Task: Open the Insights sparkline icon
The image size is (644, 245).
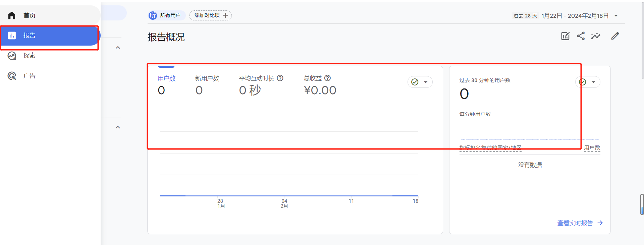Action: (x=596, y=36)
